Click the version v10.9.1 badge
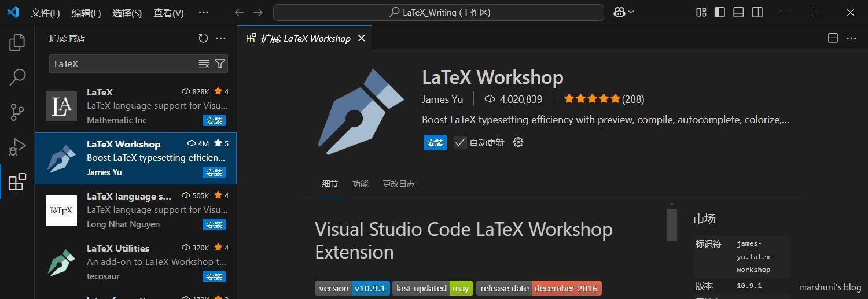The height and width of the screenshot is (299, 868). (x=352, y=289)
